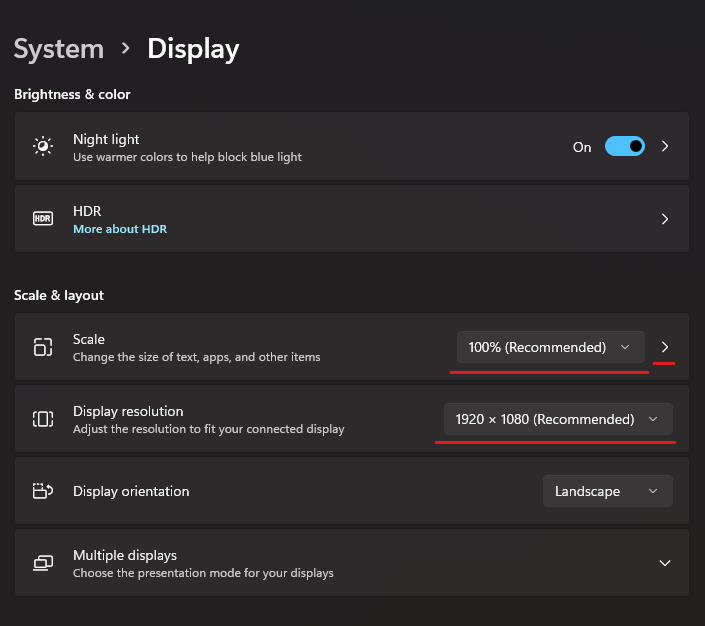
Task: Open the Landscape orientation dropdown
Action: tap(607, 491)
